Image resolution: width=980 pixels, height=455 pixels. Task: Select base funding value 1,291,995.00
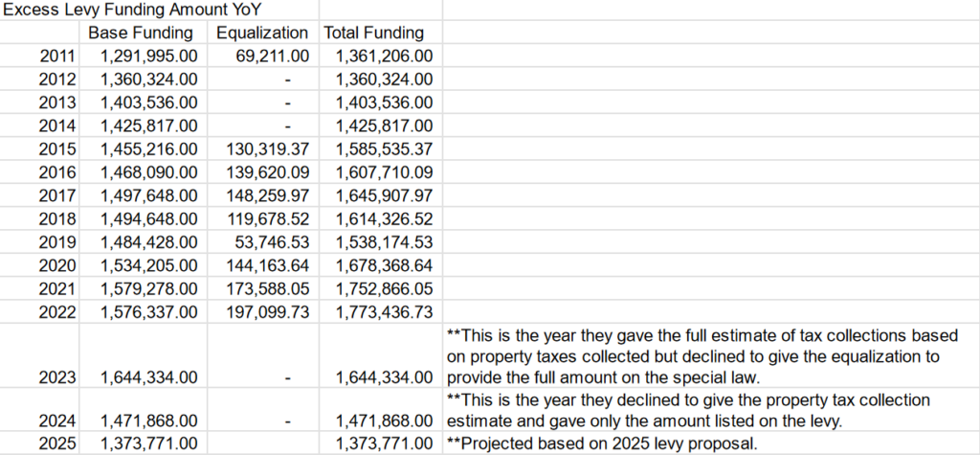tap(148, 57)
